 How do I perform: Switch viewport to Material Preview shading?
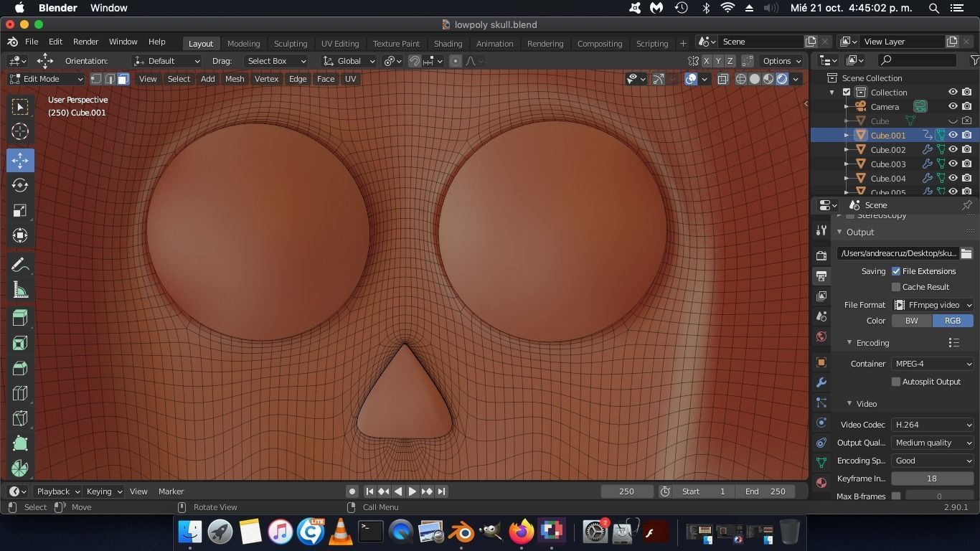(x=768, y=79)
